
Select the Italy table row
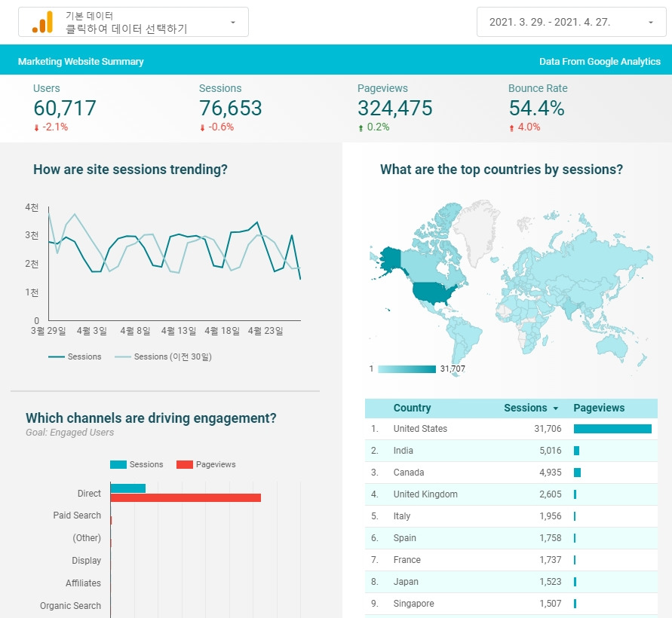[x=511, y=516]
